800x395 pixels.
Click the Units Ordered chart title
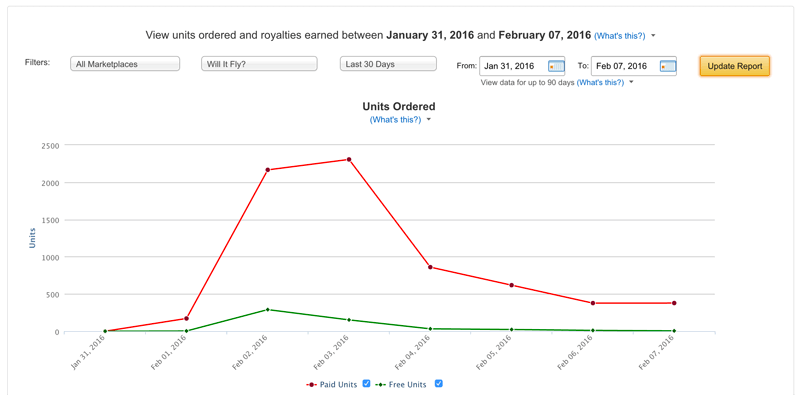pos(399,107)
